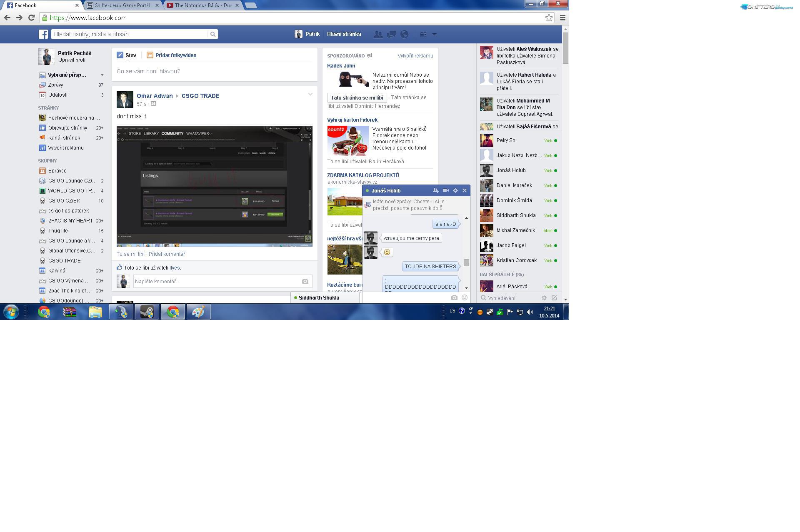The width and height of the screenshot is (800, 532).
Task: Click the Radek John sponsored page link
Action: click(341, 66)
